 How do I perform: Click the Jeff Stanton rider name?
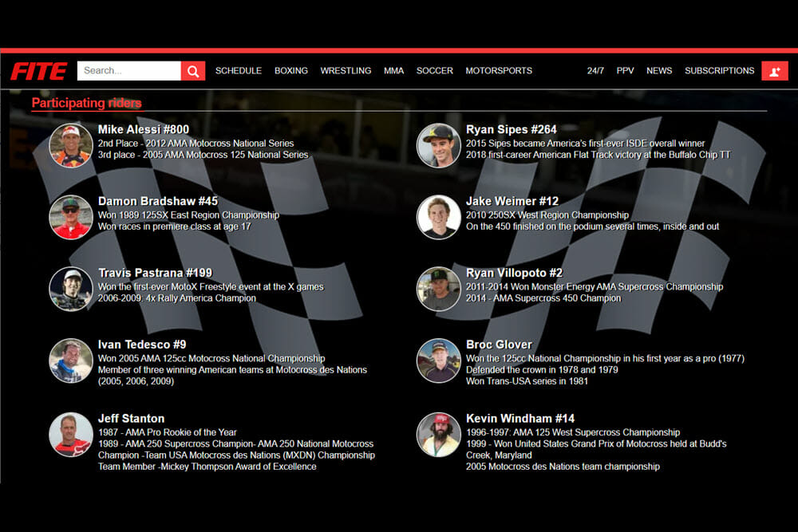pyautogui.click(x=131, y=418)
